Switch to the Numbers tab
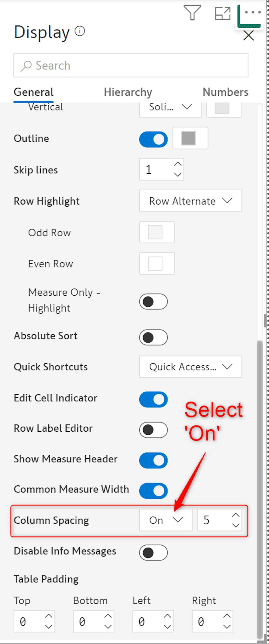Image resolution: width=269 pixels, height=644 pixels. (225, 92)
